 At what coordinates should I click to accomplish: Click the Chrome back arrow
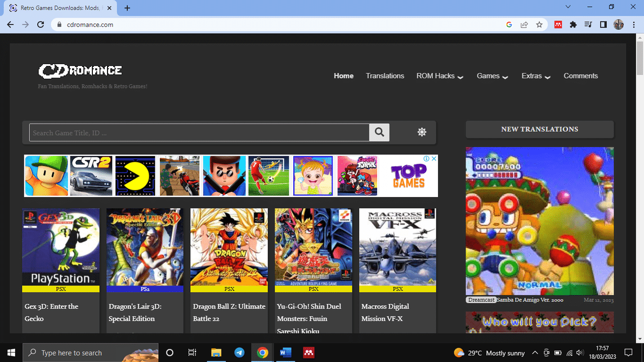click(10, 25)
